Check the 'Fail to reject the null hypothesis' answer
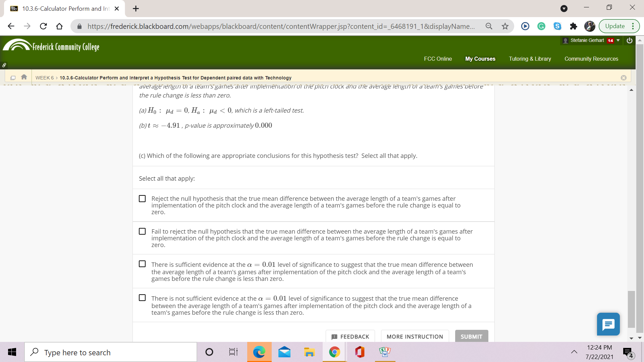644x362 pixels. click(x=142, y=231)
